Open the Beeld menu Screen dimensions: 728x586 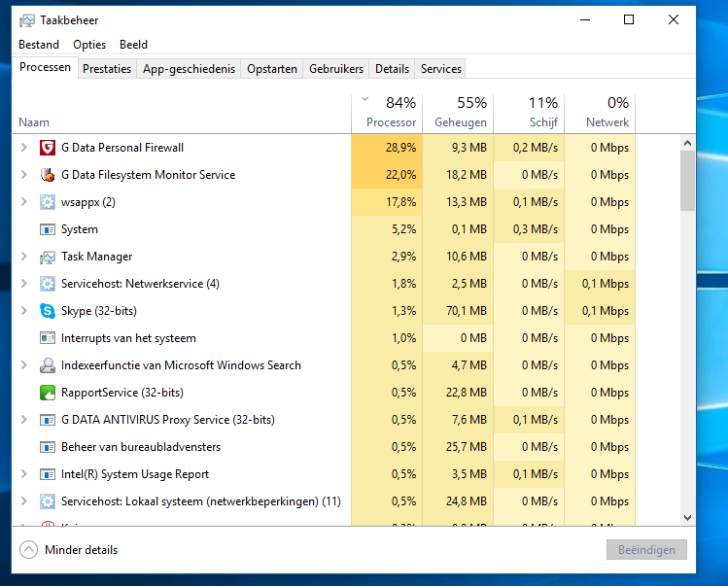tap(134, 45)
